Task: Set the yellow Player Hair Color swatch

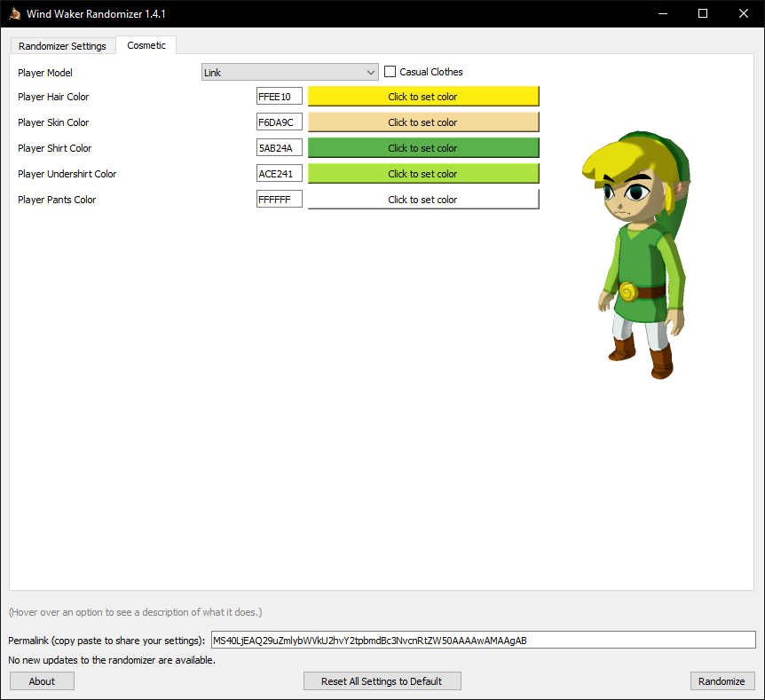Action: click(423, 96)
